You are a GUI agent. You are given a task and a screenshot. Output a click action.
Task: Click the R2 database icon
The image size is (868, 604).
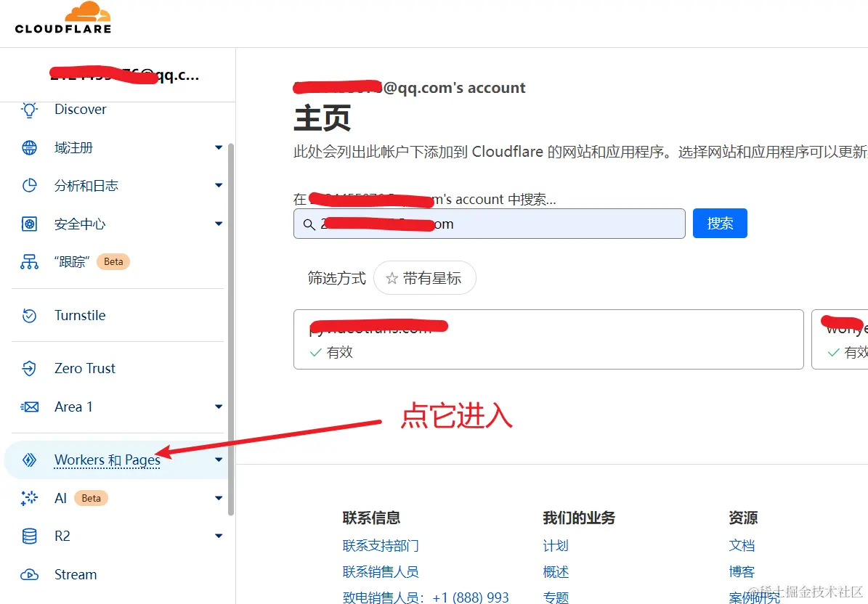click(x=29, y=536)
